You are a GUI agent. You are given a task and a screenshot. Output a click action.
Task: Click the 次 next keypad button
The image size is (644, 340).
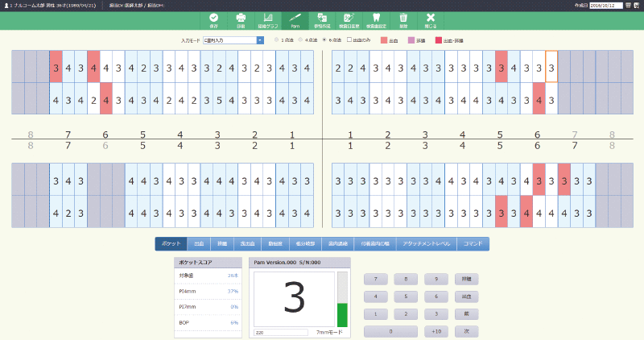(x=467, y=331)
